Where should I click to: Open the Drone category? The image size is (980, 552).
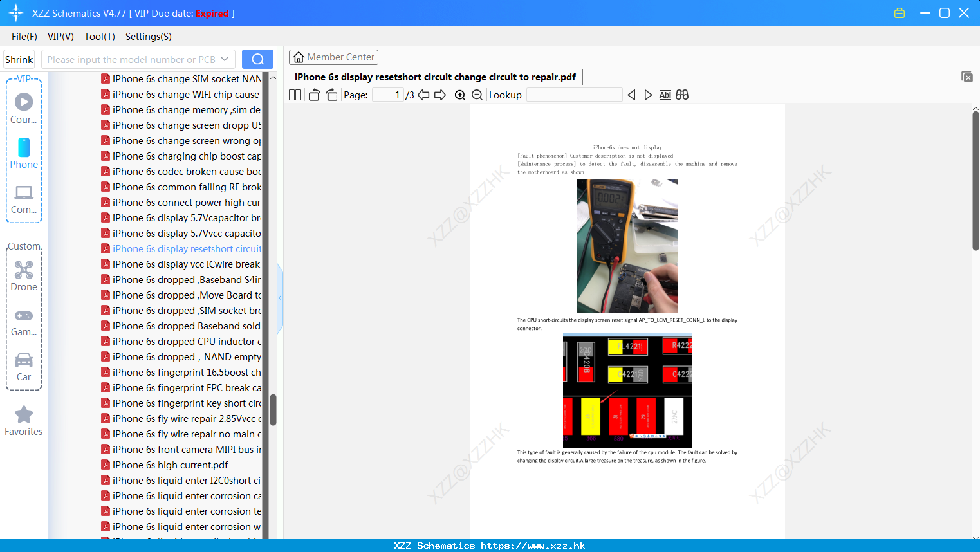click(24, 276)
